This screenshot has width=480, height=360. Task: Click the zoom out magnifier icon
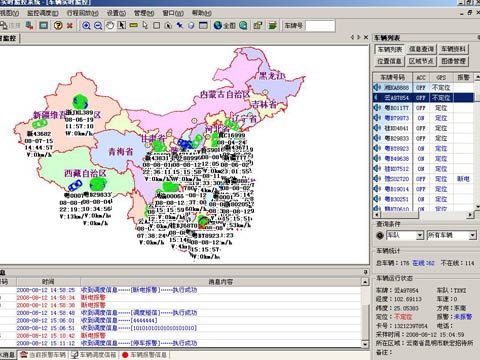(98, 25)
